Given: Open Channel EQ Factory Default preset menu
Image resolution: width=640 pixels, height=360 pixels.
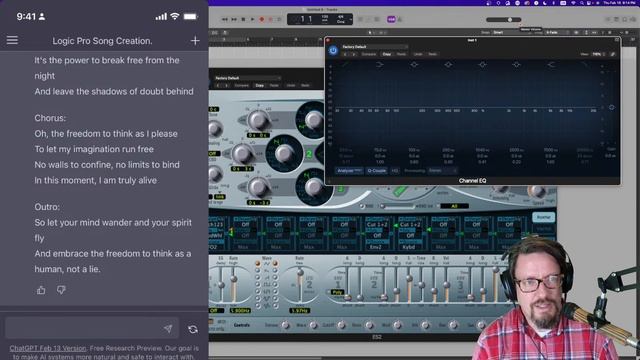Looking at the screenshot, I should coord(374,47).
